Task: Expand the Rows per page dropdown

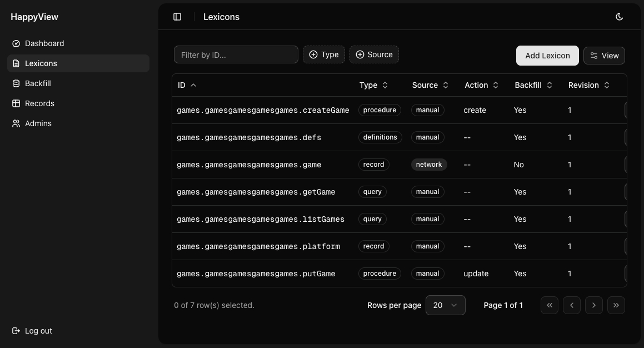Action: point(445,305)
